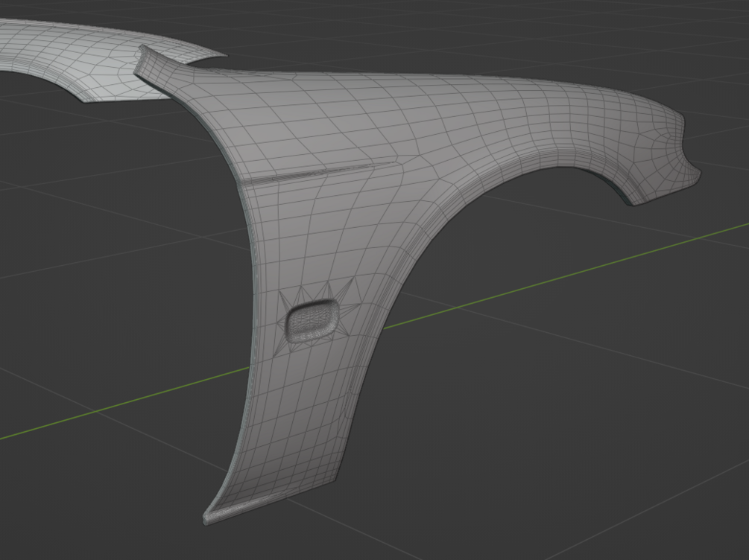749x560 pixels.
Task: Select the horizontal crease line on front fender
Action: click(319, 173)
